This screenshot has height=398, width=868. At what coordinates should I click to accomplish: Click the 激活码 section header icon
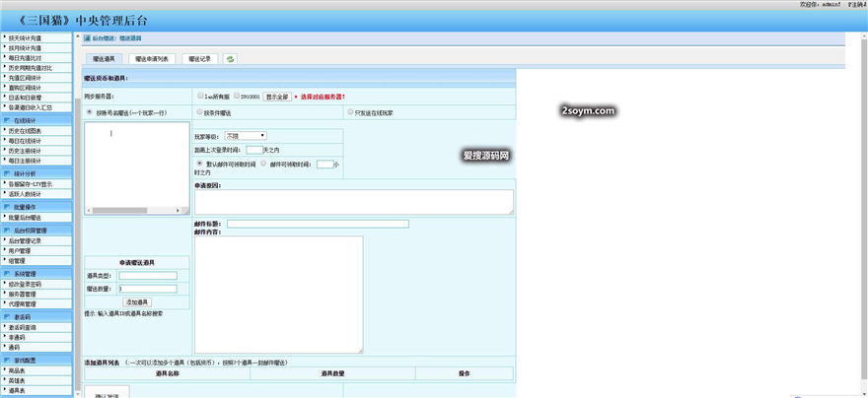[8, 316]
